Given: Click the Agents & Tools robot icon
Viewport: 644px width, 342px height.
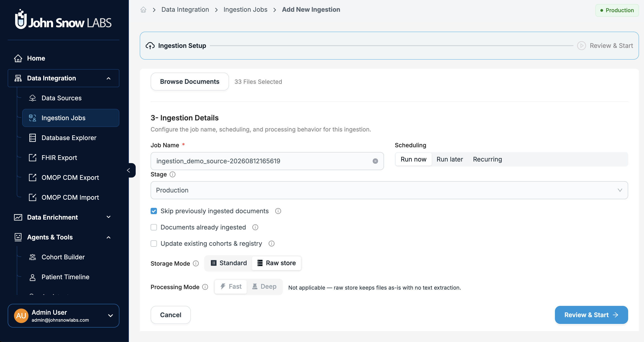Looking at the screenshot, I should point(18,237).
